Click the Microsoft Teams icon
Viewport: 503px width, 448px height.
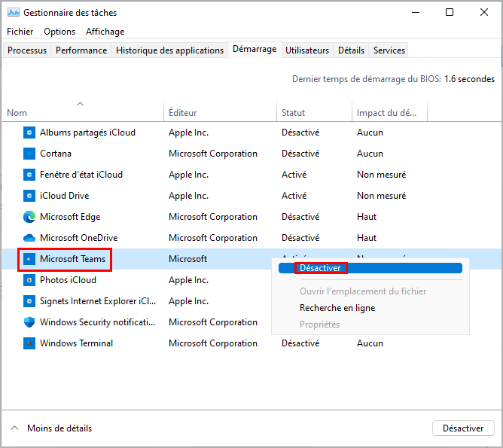[29, 259]
